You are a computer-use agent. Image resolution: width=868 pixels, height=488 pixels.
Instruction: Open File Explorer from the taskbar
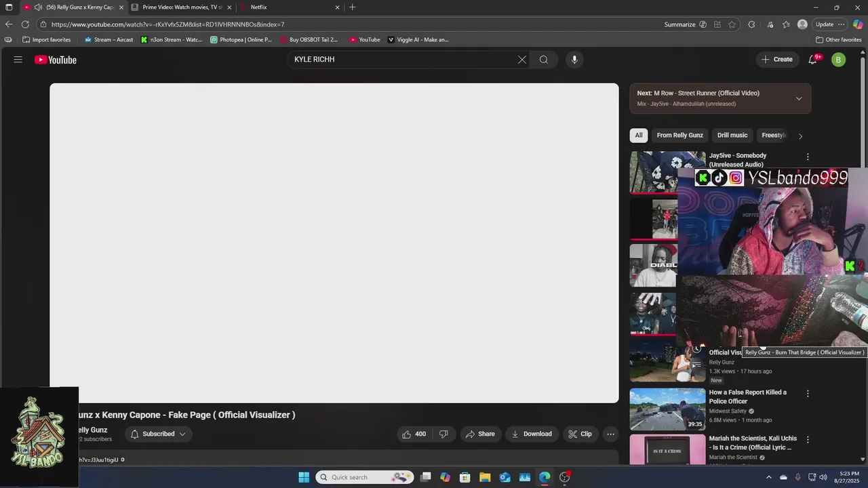485,477
